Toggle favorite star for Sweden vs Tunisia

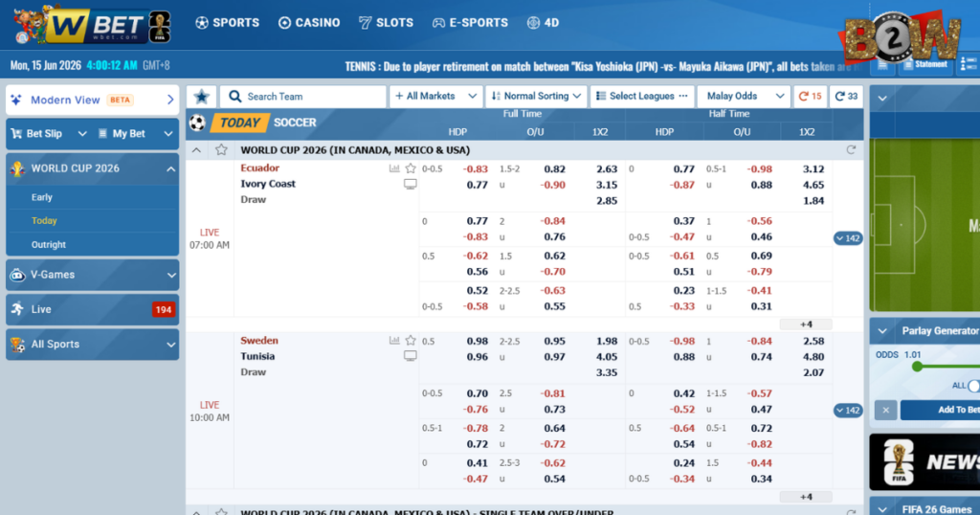pos(411,341)
